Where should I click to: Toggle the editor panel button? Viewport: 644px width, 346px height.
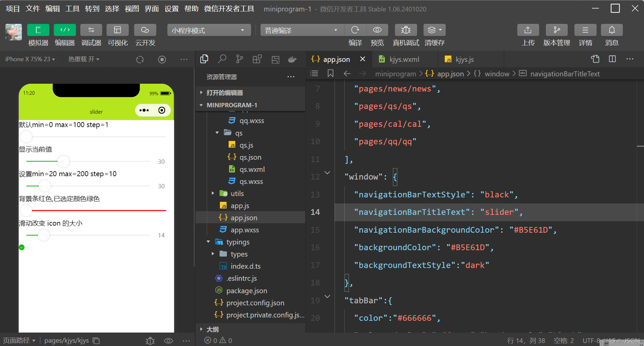65,30
